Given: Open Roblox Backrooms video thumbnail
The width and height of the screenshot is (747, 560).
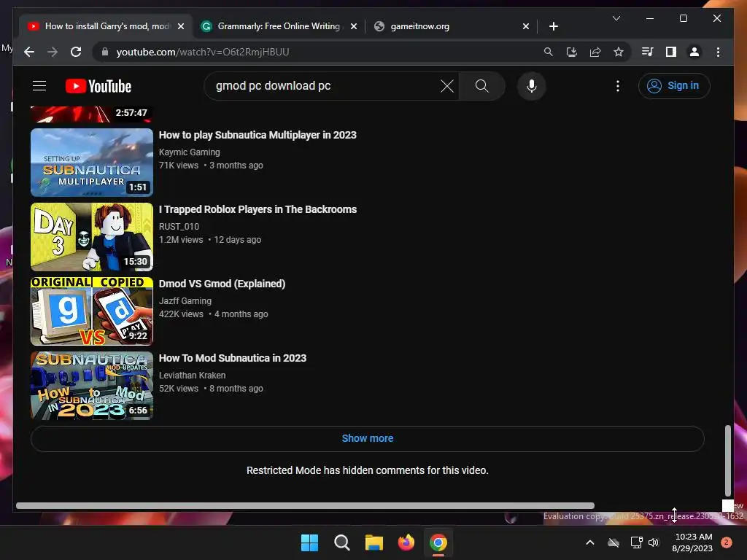Looking at the screenshot, I should (x=91, y=237).
